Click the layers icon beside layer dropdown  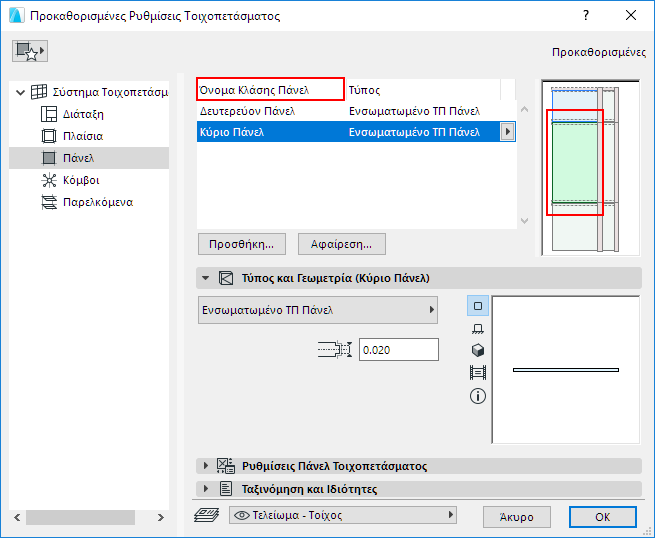click(207, 515)
